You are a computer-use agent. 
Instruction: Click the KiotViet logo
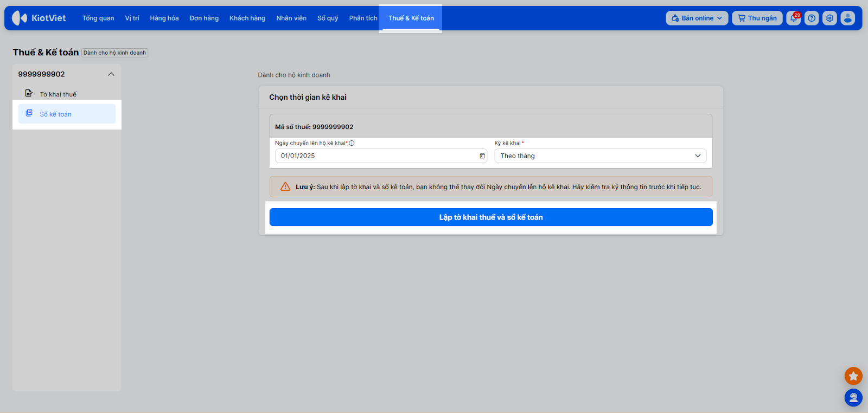click(x=39, y=18)
